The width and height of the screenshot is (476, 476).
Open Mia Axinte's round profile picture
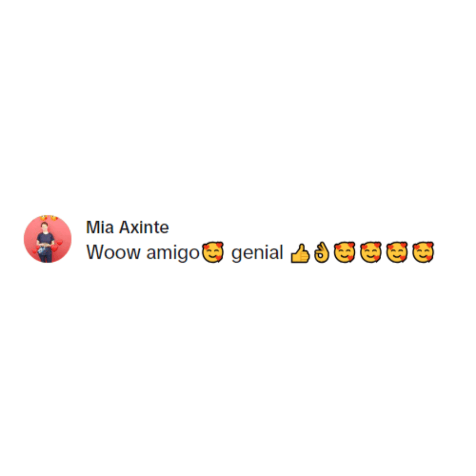click(48, 239)
